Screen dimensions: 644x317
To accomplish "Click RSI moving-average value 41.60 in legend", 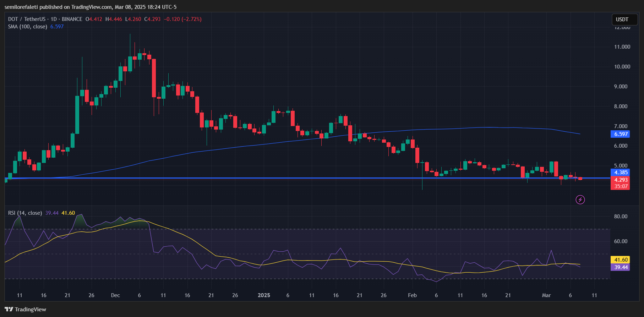I will pos(68,213).
